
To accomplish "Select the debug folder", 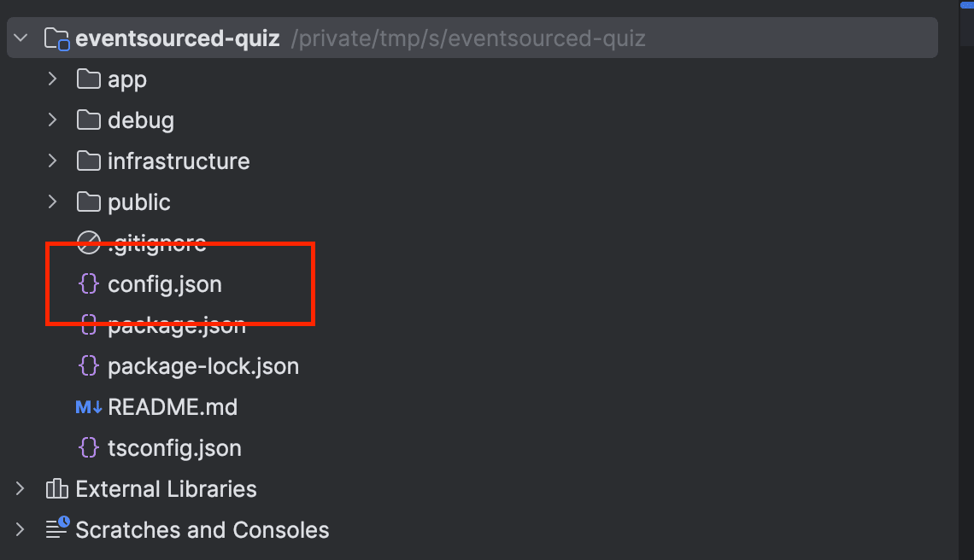I will coord(141,120).
